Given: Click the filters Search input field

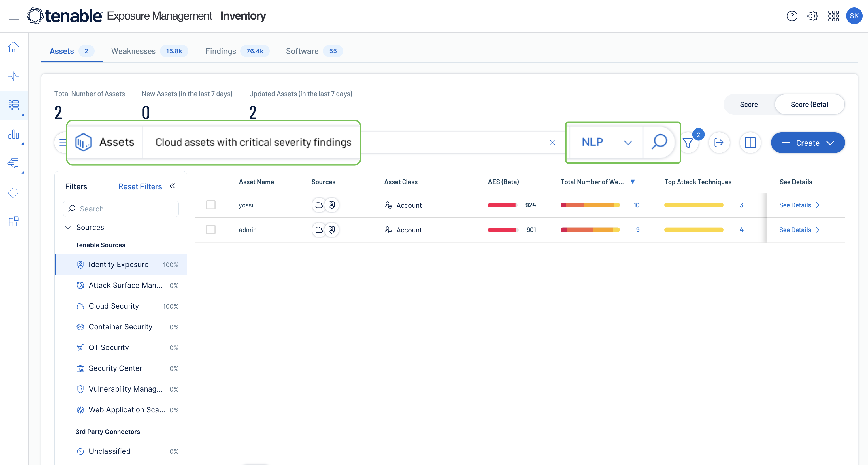Looking at the screenshot, I should (121, 209).
